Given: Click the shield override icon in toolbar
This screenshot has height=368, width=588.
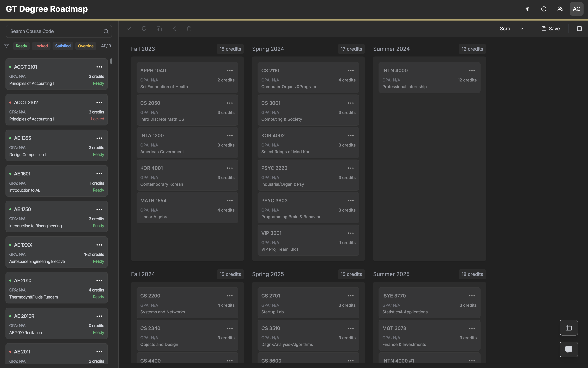Looking at the screenshot, I should (x=144, y=29).
